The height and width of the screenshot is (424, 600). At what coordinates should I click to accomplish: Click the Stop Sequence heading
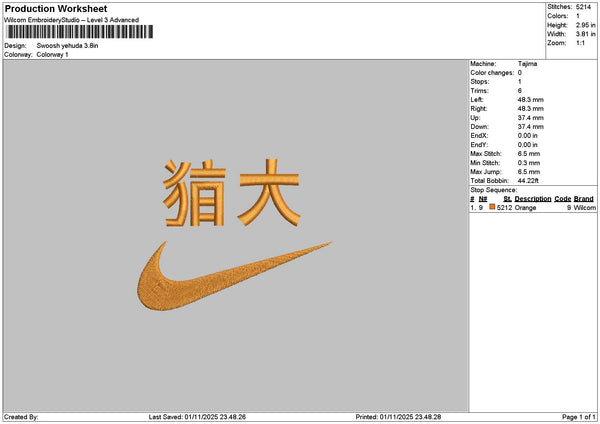[494, 190]
